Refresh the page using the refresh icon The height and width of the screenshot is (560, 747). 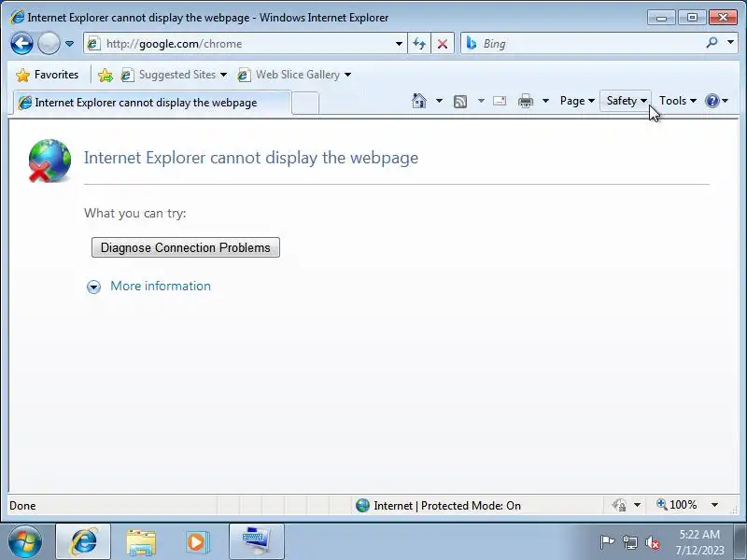[x=419, y=44]
